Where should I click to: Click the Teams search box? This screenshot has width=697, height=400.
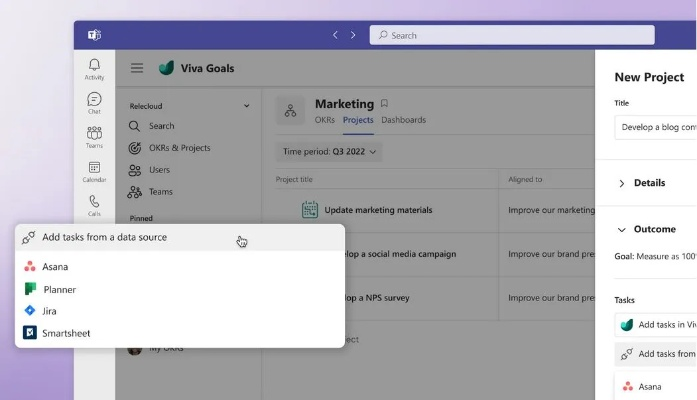pyautogui.click(x=510, y=35)
